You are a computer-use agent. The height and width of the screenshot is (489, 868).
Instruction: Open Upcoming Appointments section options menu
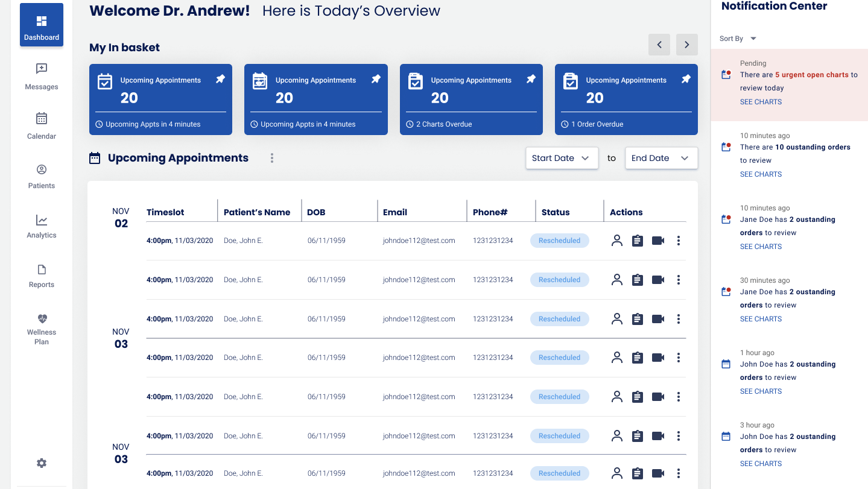272,158
